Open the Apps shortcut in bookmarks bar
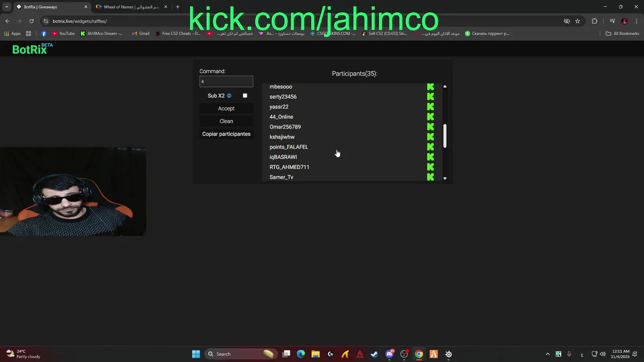Image resolution: width=644 pixels, height=362 pixels. (x=13, y=34)
